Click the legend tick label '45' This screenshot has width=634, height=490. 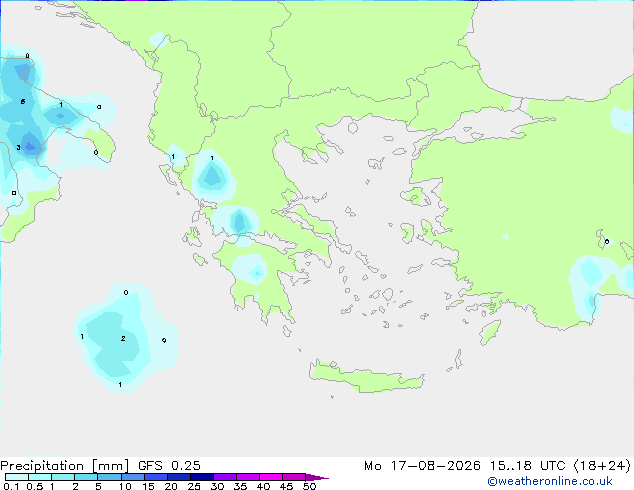point(286,486)
